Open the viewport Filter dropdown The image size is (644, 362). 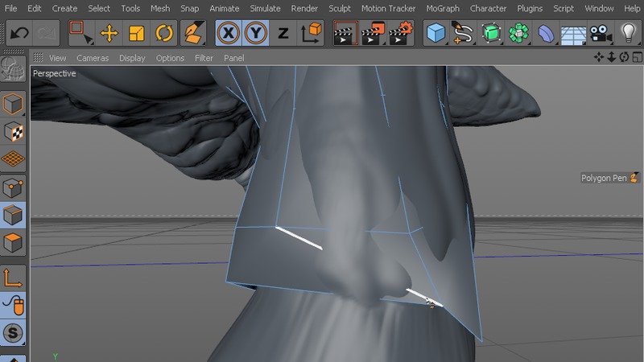tap(204, 58)
